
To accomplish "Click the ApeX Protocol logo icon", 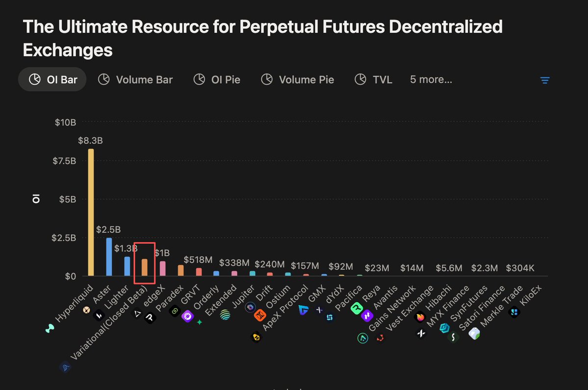I will 256,337.
